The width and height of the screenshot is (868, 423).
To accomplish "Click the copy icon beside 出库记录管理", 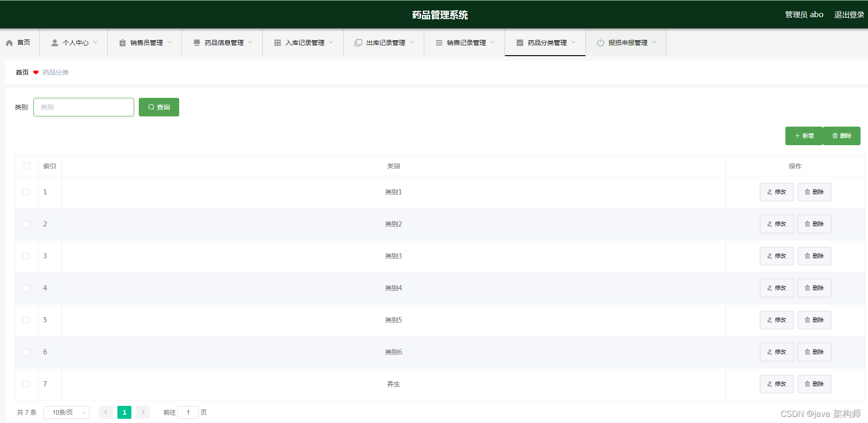I will (x=358, y=43).
